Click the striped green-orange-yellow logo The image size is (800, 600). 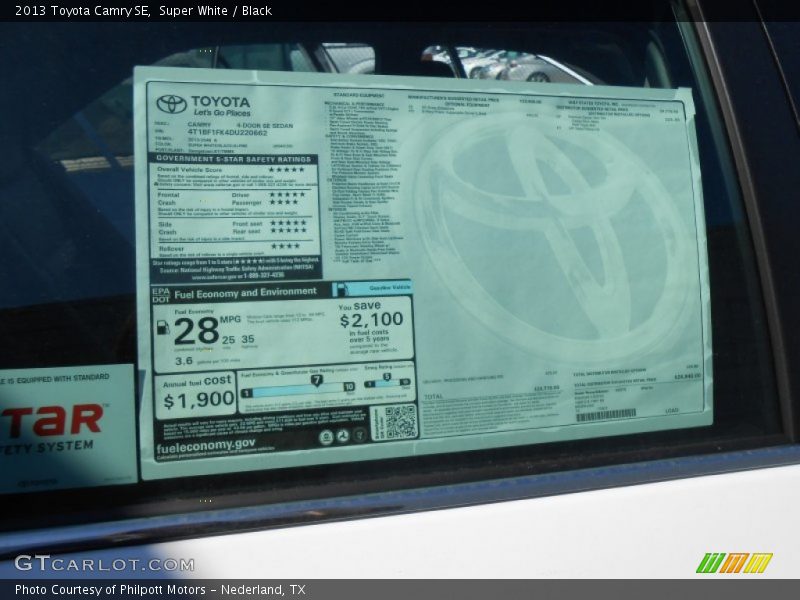(734, 563)
